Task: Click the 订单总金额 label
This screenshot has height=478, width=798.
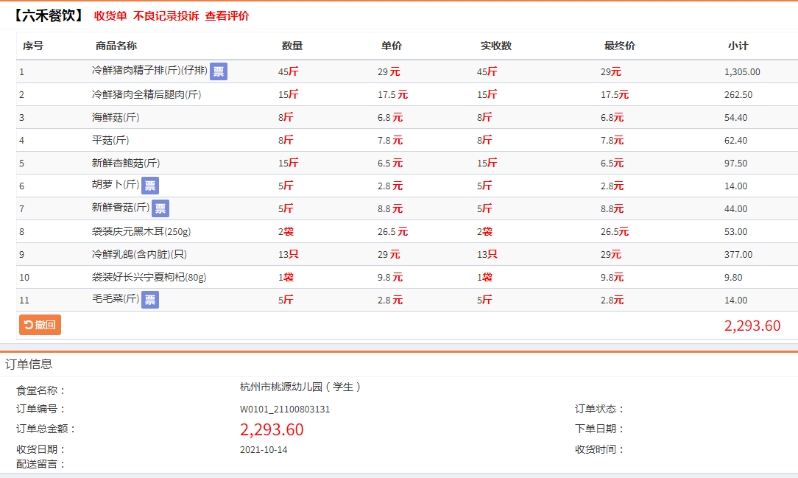Action: 46,429
